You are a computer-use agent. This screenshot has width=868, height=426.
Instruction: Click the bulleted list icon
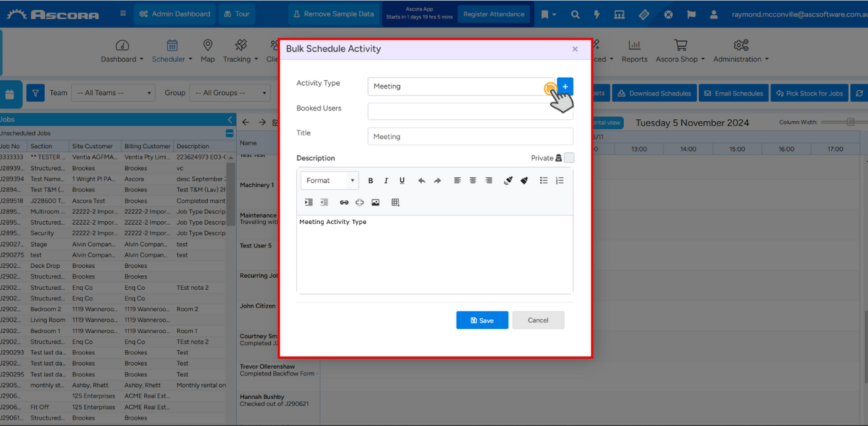click(544, 180)
